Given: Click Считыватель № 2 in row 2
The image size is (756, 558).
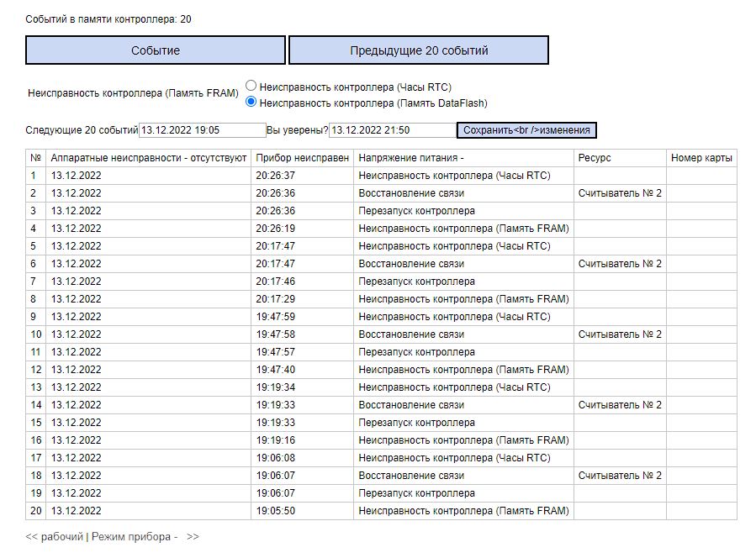Looking at the screenshot, I should coord(620,193).
